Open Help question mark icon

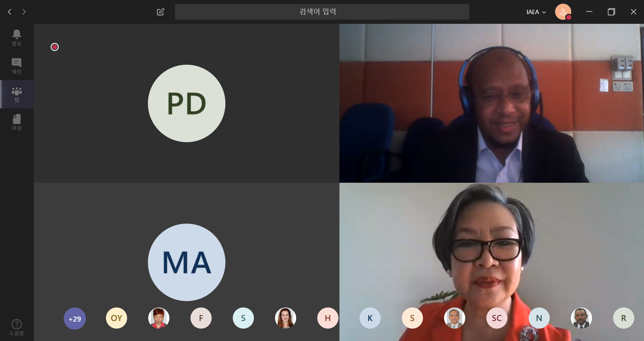tap(16, 327)
